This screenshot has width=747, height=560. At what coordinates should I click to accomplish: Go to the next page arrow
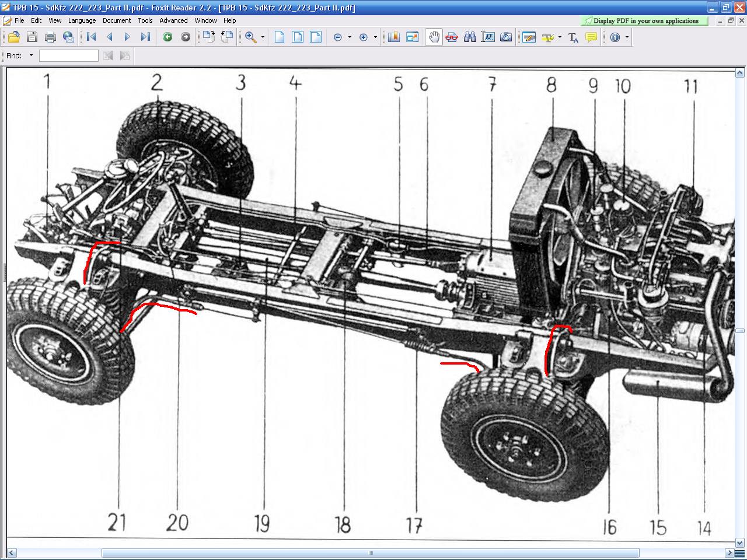(127, 37)
